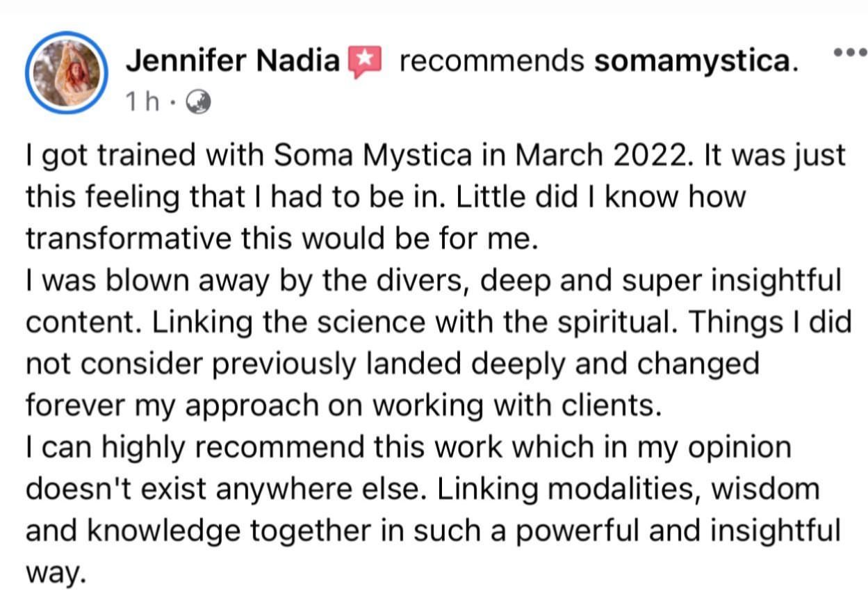Image resolution: width=868 pixels, height=605 pixels.
Task: Open the three-dot post options menu
Action: 849,53
